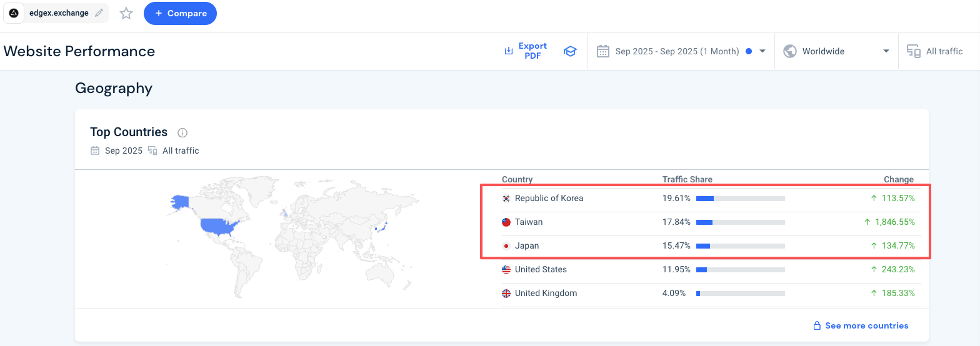Click Taiwan in the country list

[529, 222]
